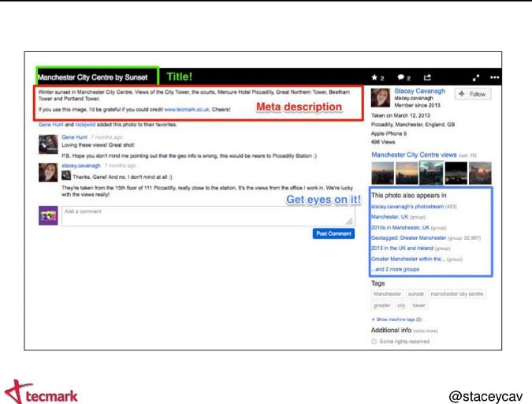This screenshot has height=404, width=532.
Task: Show ...and 2 more groups
Action: click(396, 269)
